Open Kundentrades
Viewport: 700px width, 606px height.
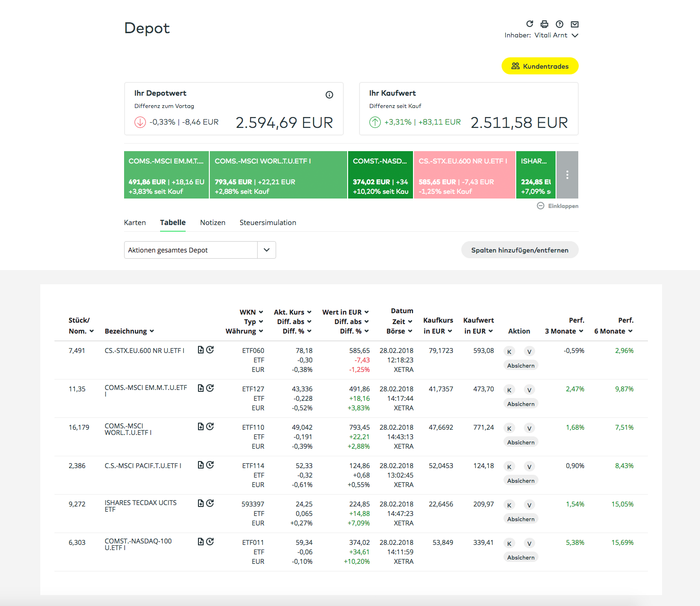(x=540, y=66)
